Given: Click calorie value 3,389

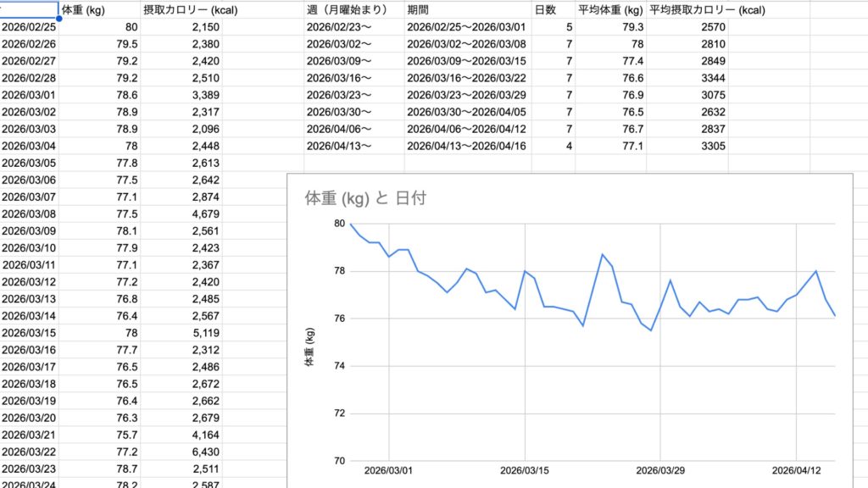Looking at the screenshot, I should [x=181, y=95].
